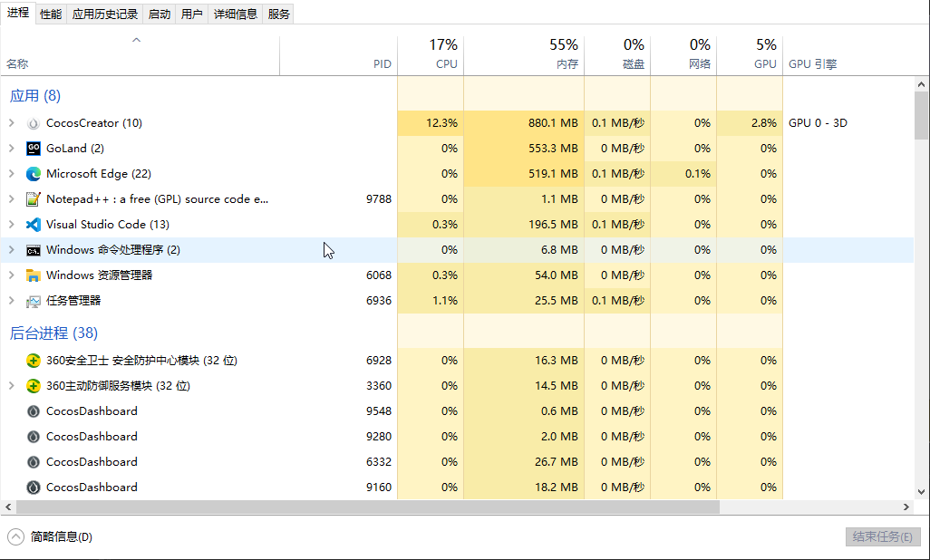930x560 pixels.
Task: Click the vertical scrollbar thumb
Action: tap(922, 114)
